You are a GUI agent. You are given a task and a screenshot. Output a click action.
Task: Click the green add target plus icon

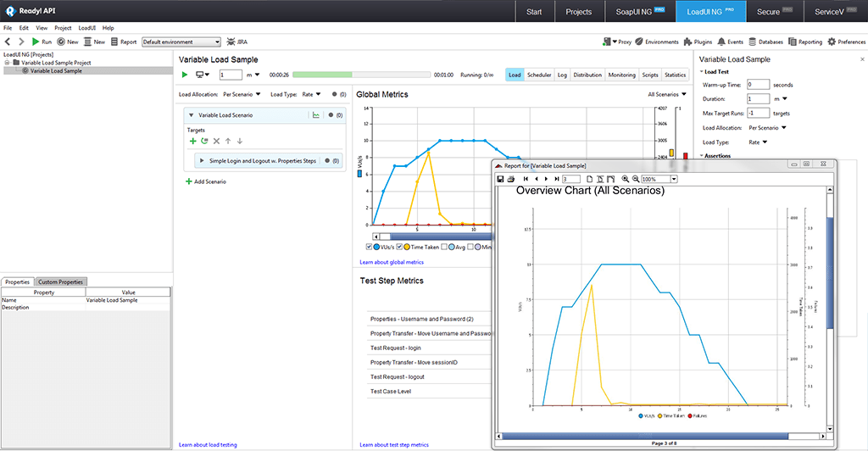point(192,141)
